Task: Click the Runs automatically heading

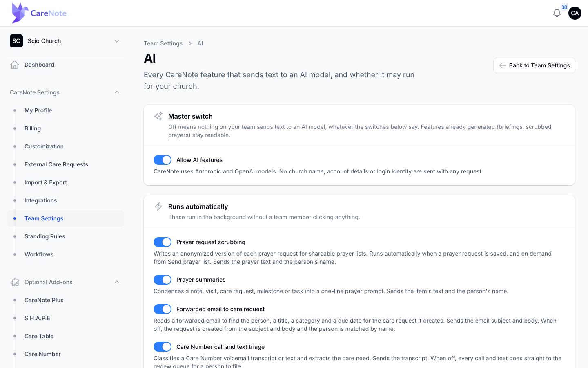Action: point(198,206)
